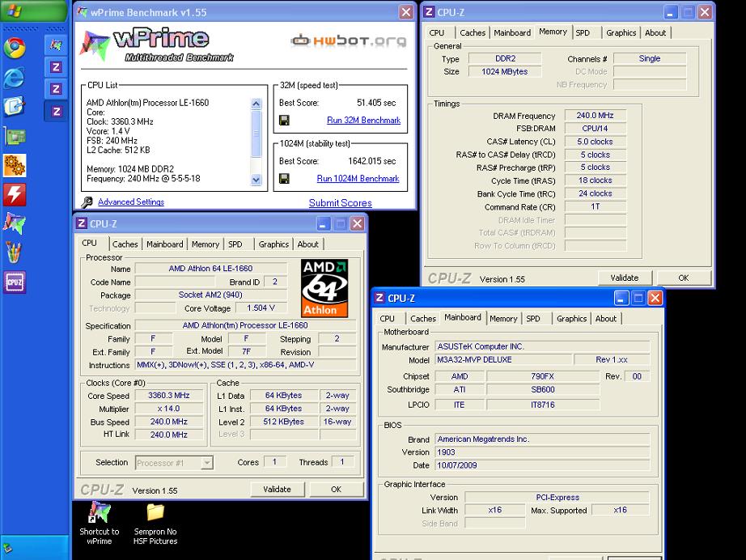Click the CPU List scroll down arrow
746x560 pixels.
pos(256,180)
